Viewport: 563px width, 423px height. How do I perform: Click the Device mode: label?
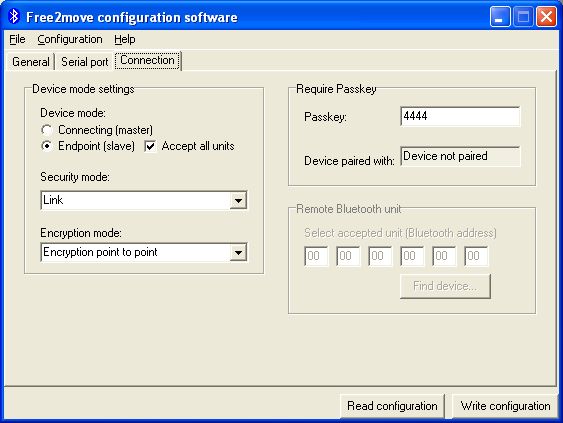click(x=73, y=113)
